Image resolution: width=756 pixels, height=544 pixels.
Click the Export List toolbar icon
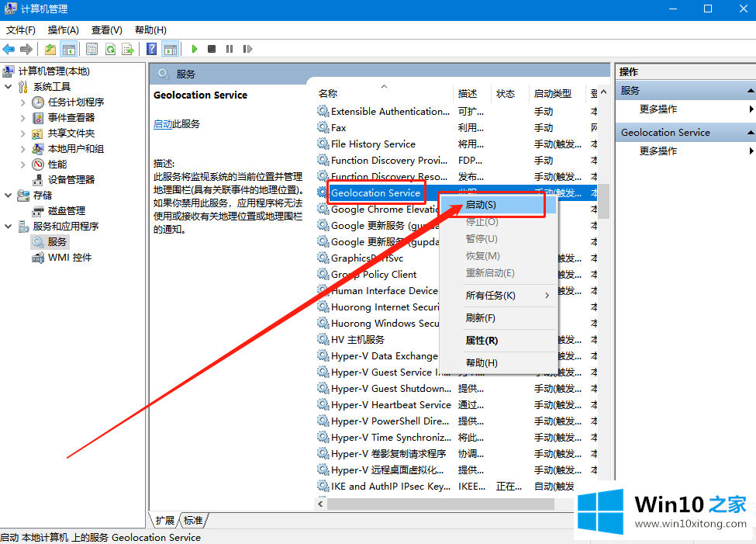pyautogui.click(x=127, y=49)
